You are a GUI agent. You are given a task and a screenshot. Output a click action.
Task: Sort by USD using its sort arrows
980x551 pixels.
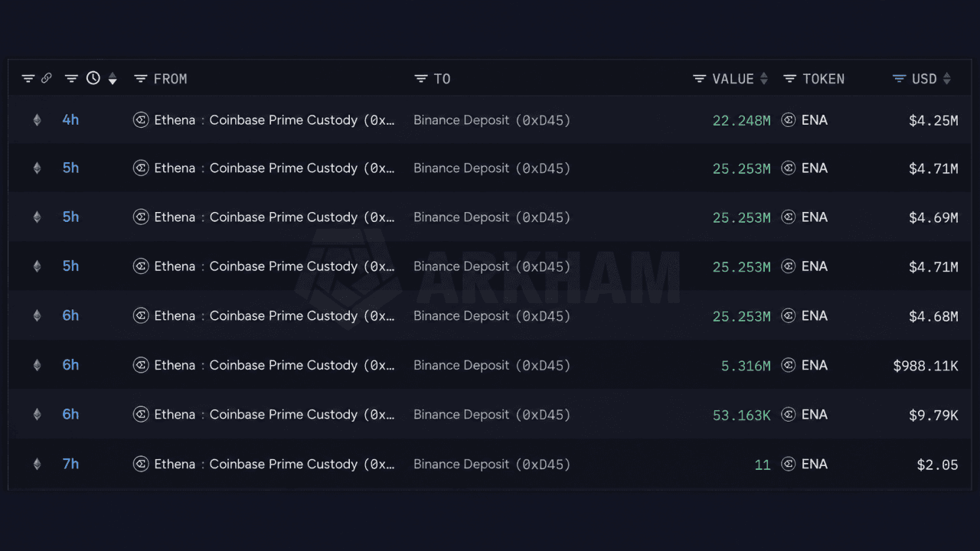947,78
